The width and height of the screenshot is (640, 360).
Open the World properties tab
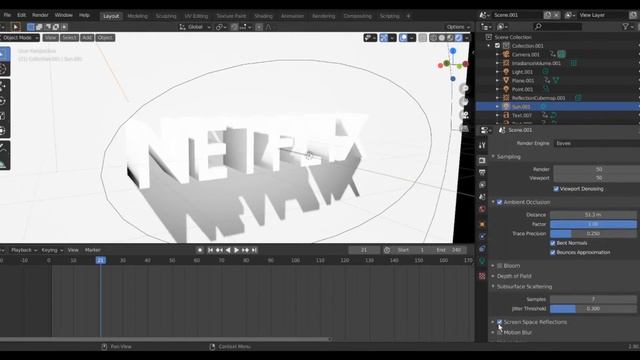pyautogui.click(x=482, y=209)
